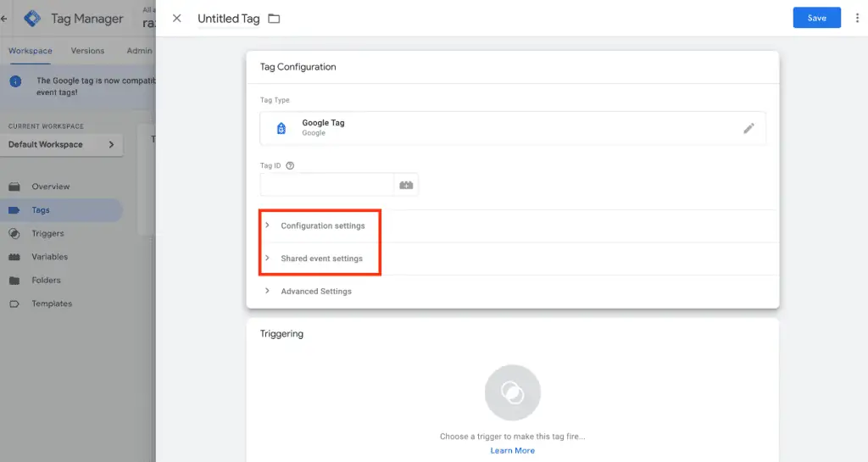Screen dimensions: 868x462
Task: Open the variable picker beside Tag ID
Action: [x=406, y=185]
